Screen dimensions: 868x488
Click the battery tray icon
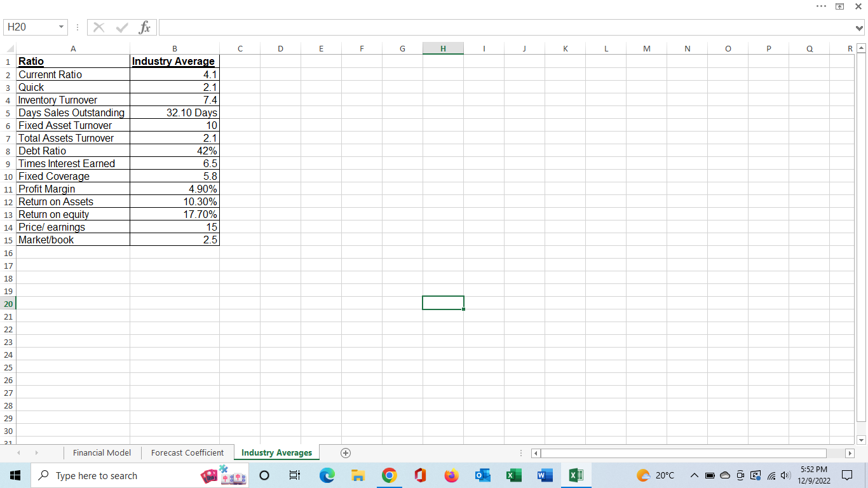point(710,475)
